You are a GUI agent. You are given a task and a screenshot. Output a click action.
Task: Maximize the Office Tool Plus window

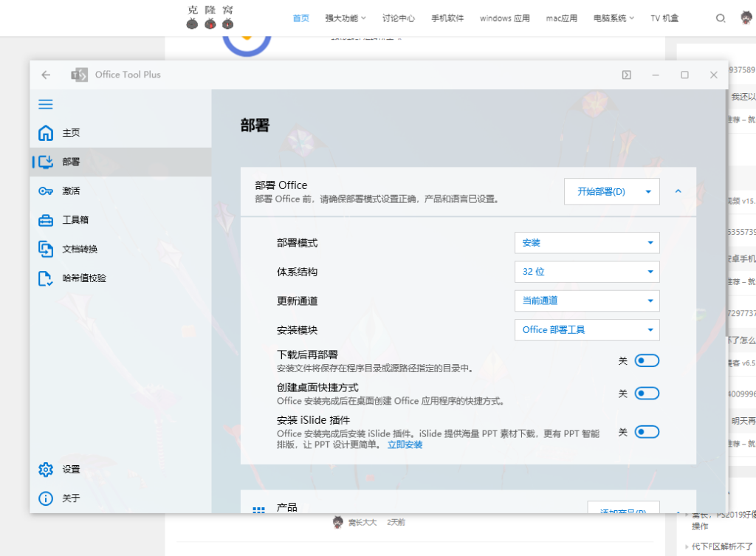[684, 75]
